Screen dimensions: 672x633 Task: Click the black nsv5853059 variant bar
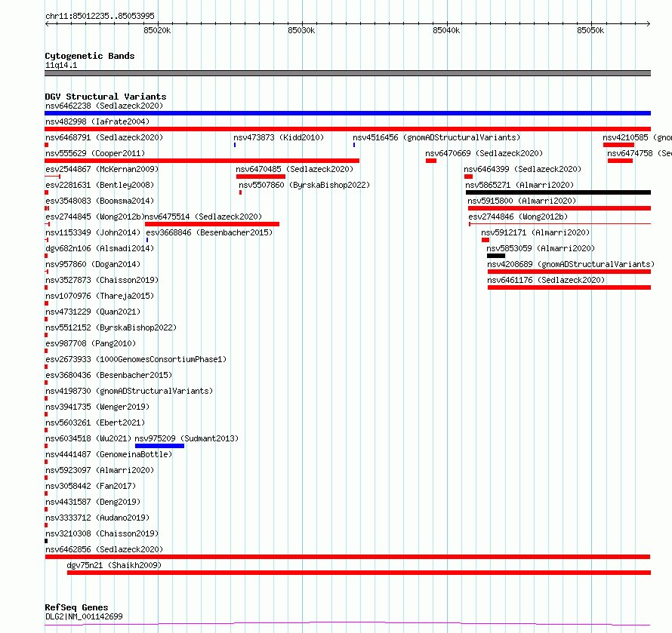coord(496,256)
